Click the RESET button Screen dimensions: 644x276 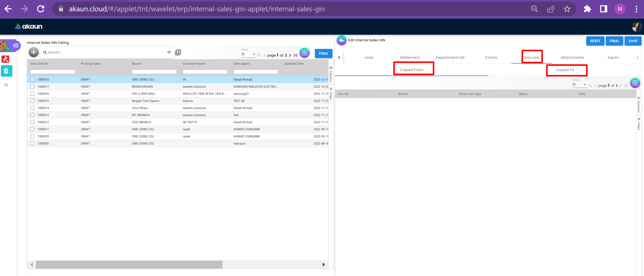click(x=595, y=41)
